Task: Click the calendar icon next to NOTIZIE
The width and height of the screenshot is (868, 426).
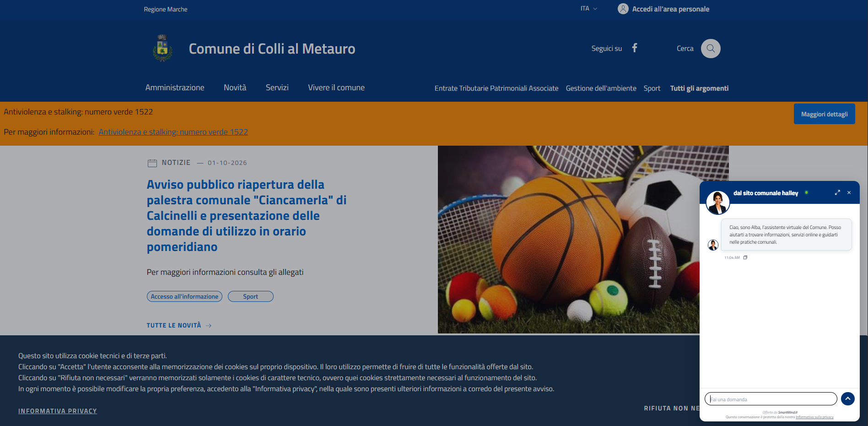Action: click(x=152, y=163)
